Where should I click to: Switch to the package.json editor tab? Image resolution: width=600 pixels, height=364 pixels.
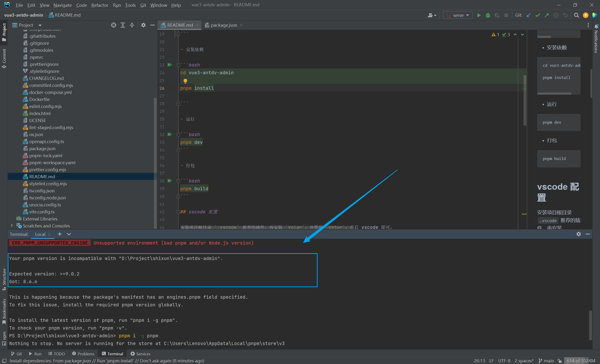pos(224,25)
